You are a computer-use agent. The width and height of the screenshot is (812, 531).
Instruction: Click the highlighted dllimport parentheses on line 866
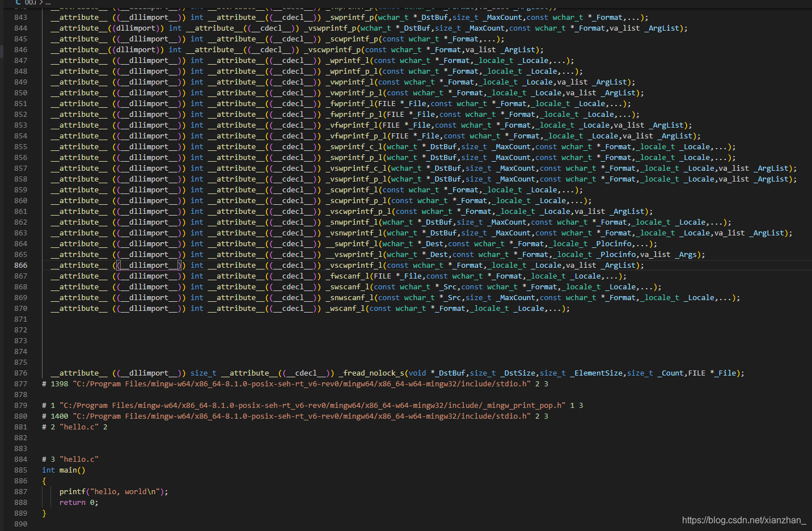pos(149,265)
